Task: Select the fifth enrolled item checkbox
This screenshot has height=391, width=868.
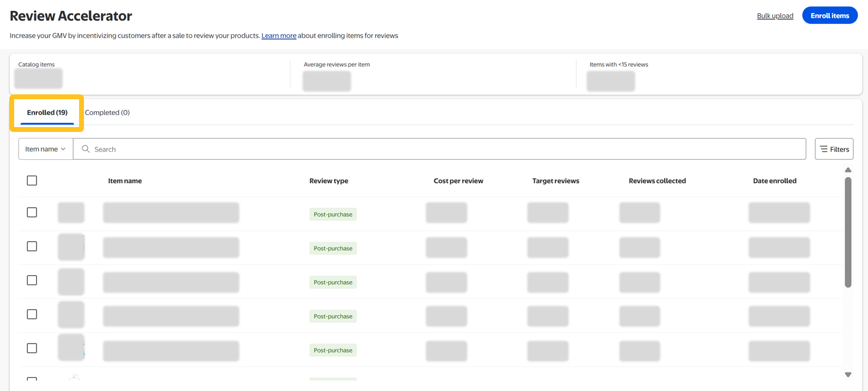Action: pos(32,348)
